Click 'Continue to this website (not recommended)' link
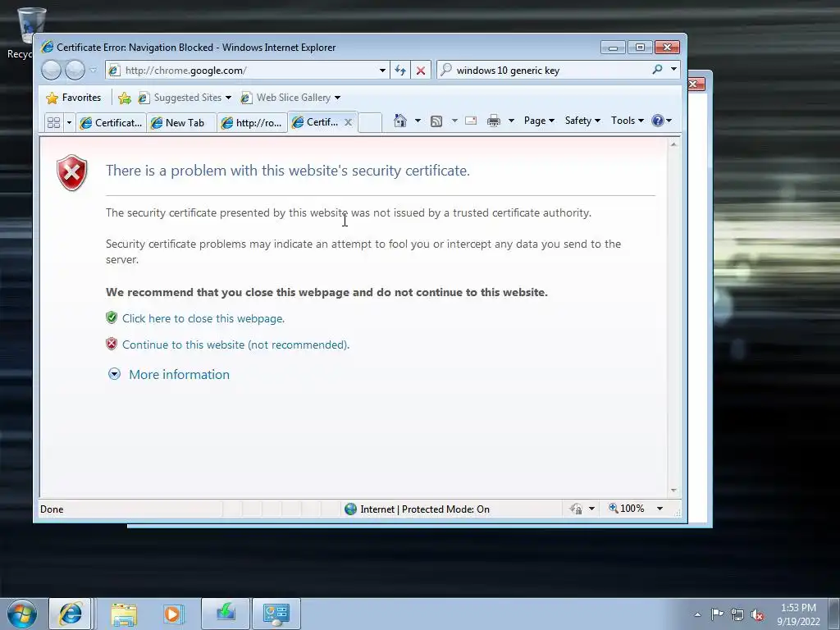Viewport: 840px width, 630px height. coord(235,345)
